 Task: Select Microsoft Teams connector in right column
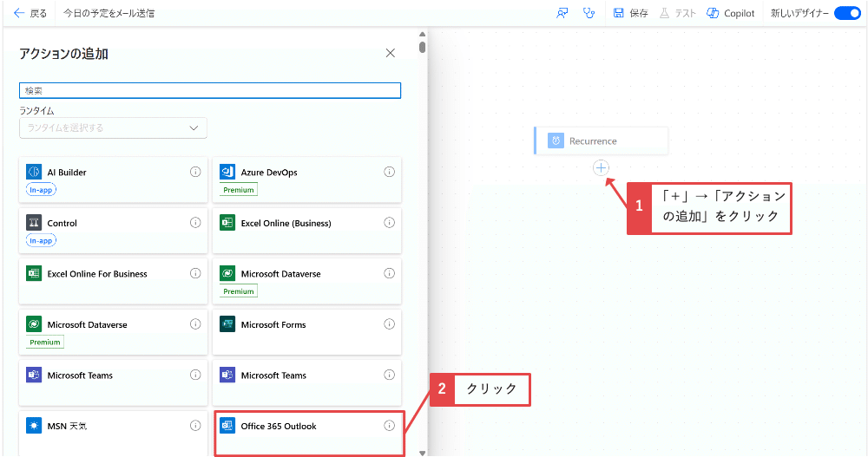click(306, 383)
